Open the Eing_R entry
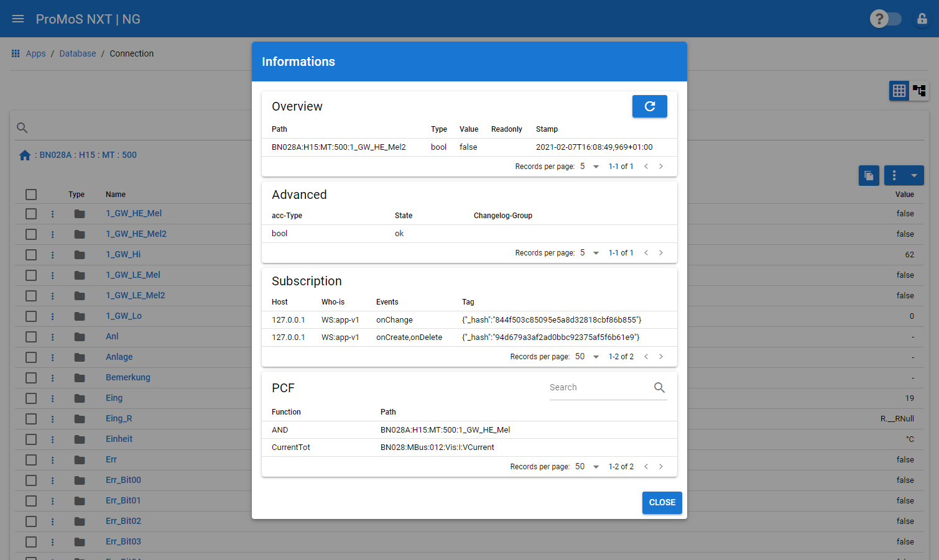 click(x=119, y=418)
